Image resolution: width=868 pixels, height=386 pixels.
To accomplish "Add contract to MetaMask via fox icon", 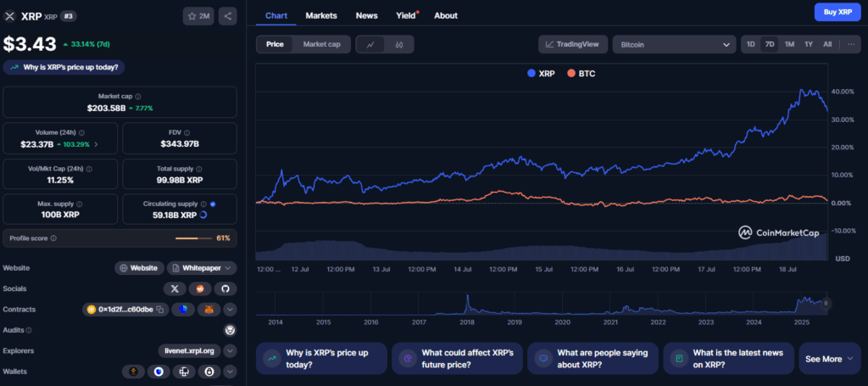I will tap(209, 309).
